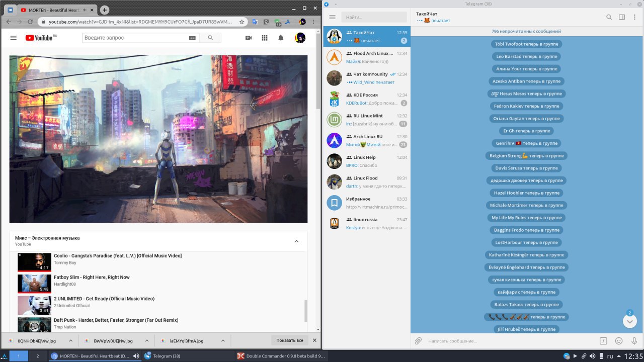
Task: Click the playlist panel scrollbar
Action: [305, 311]
